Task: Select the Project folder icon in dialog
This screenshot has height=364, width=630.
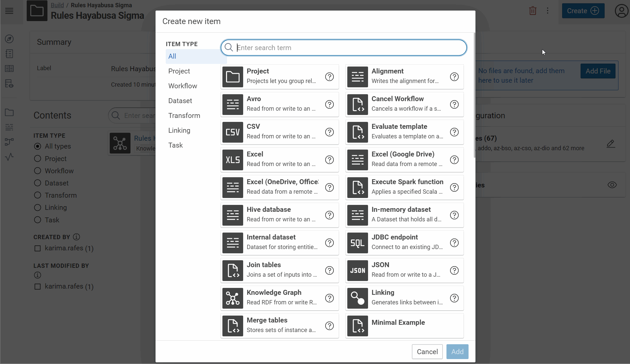Action: click(x=233, y=77)
